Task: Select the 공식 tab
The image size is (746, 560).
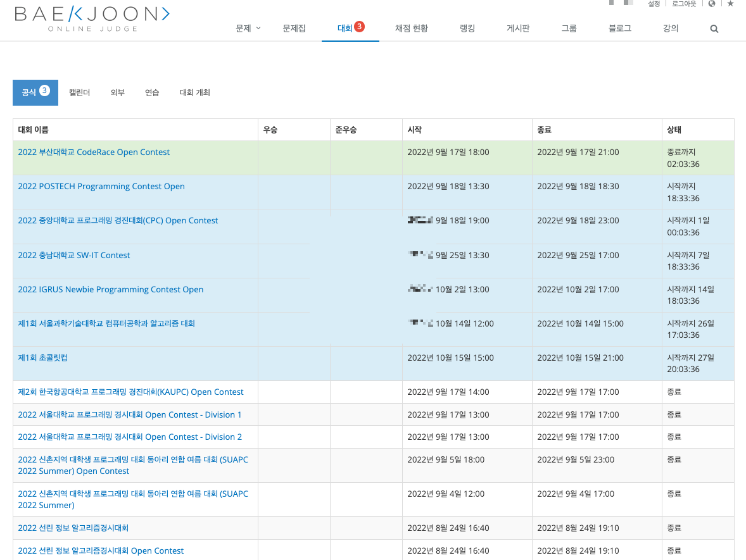Action: point(35,92)
